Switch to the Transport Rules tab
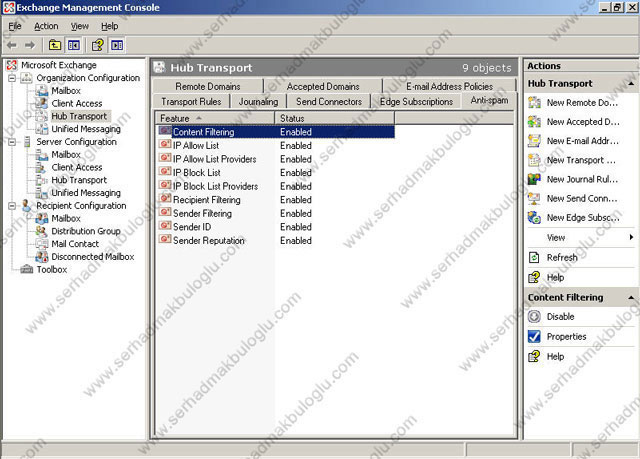The width and height of the screenshot is (640, 459). click(191, 102)
